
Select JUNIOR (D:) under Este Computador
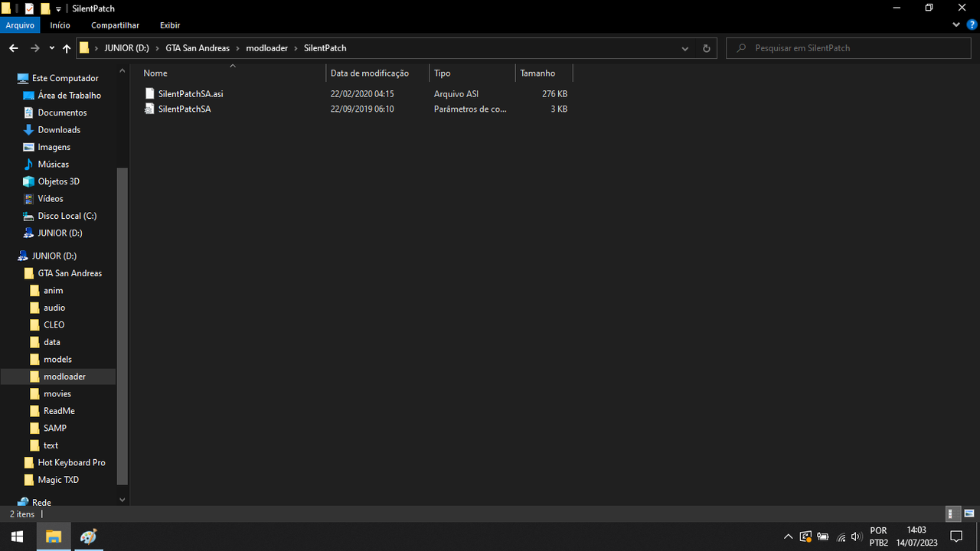click(x=60, y=233)
